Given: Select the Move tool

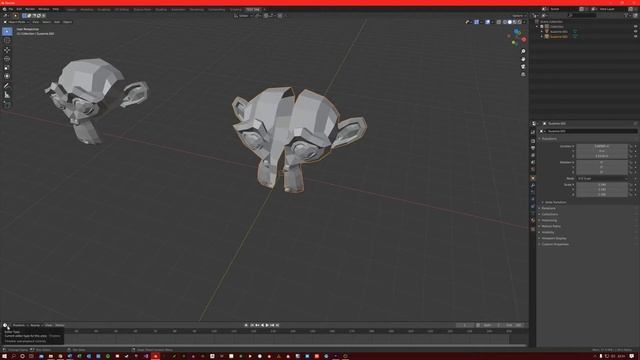Looking at the screenshot, I should coord(7,50).
